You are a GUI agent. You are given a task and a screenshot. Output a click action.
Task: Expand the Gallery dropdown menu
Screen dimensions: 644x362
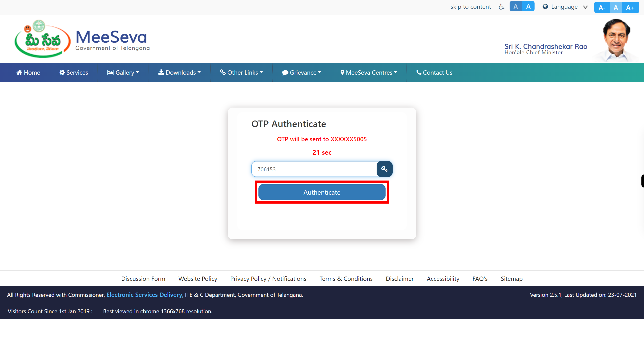pyautogui.click(x=123, y=72)
